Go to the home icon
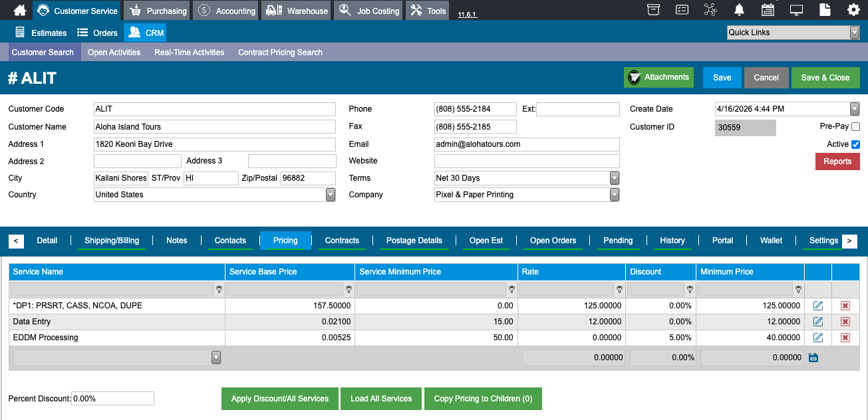The image size is (868, 420). (x=20, y=10)
